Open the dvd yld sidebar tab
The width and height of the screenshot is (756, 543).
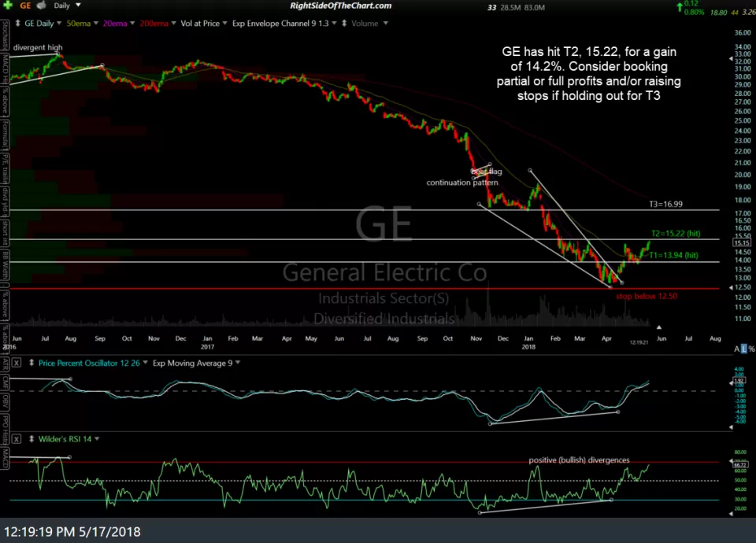(5, 201)
